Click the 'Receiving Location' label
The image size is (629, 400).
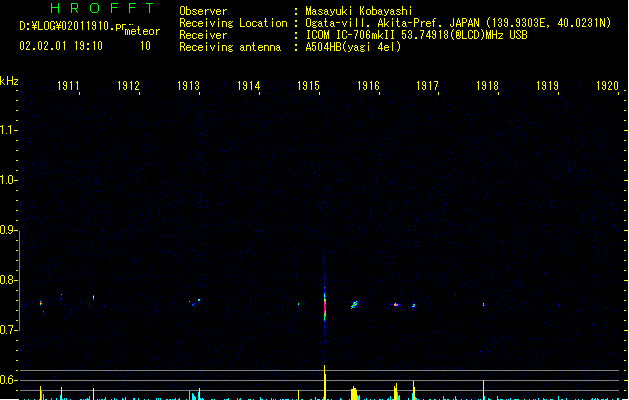tap(233, 23)
